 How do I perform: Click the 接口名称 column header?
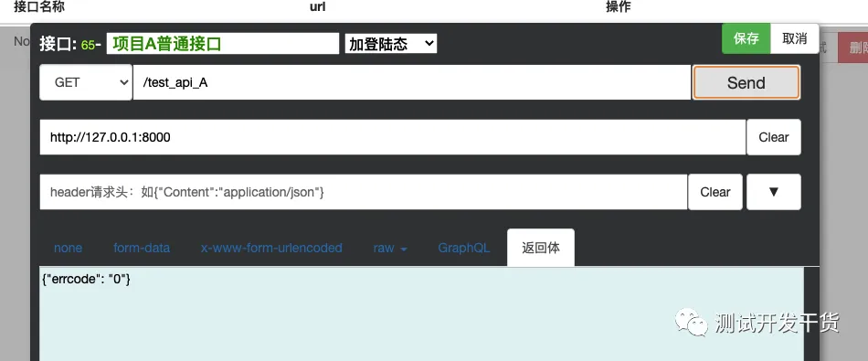click(x=38, y=6)
